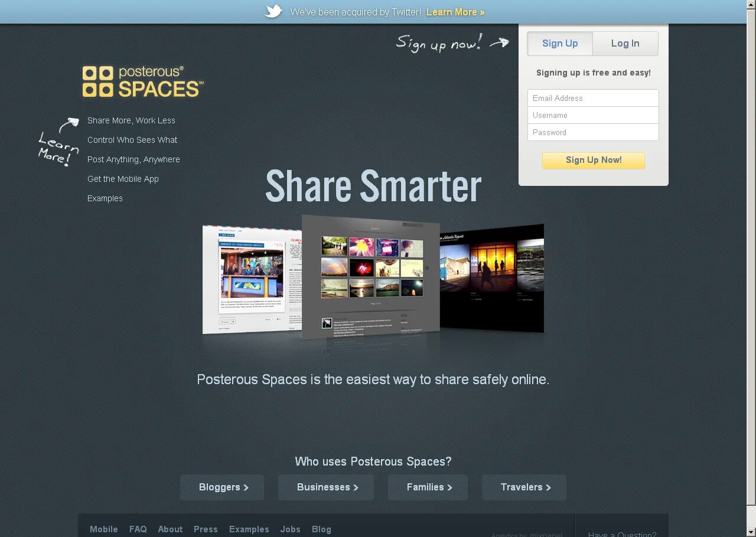The width and height of the screenshot is (756, 537).
Task: Click the Sign Up Now! button
Action: tap(594, 160)
